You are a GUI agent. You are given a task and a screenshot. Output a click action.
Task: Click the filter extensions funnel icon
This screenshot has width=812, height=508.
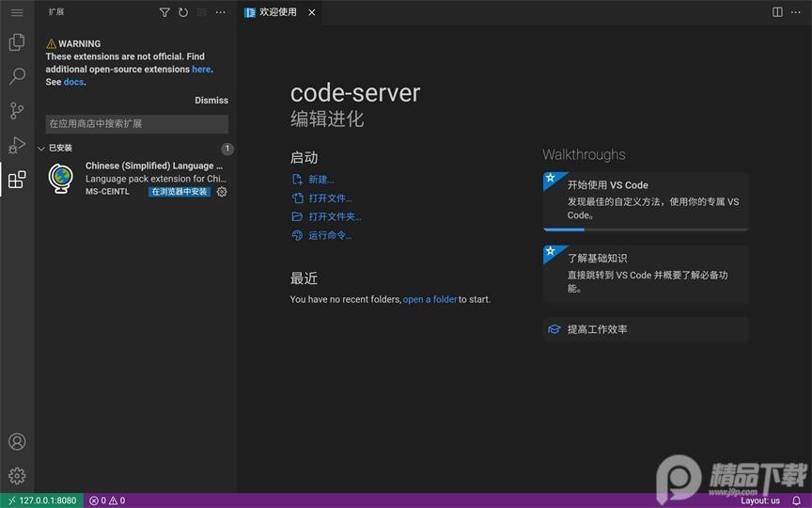(164, 12)
